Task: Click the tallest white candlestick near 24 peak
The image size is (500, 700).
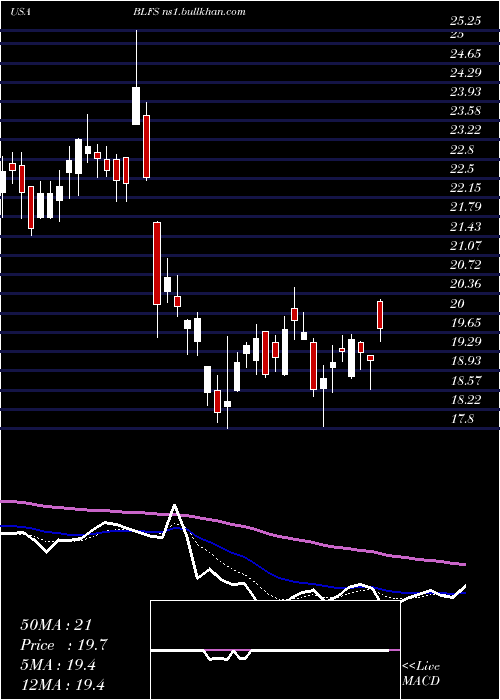Action: pos(136,106)
